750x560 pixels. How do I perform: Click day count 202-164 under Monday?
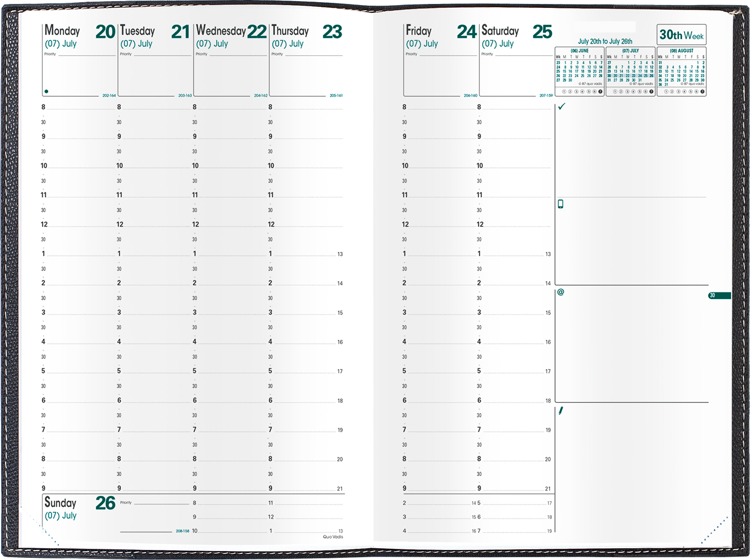click(x=109, y=96)
